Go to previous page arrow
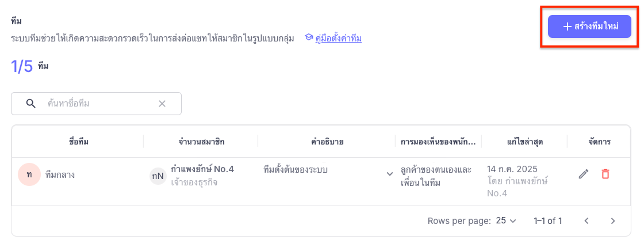 pos(586,221)
